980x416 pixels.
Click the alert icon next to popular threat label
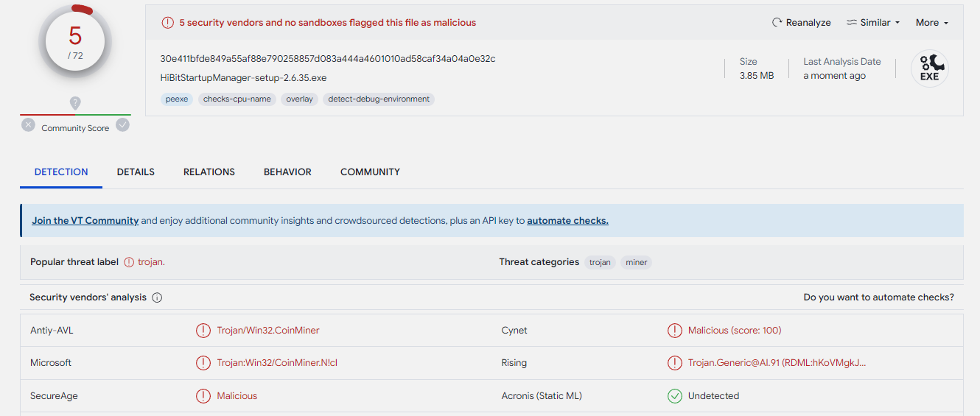[129, 262]
